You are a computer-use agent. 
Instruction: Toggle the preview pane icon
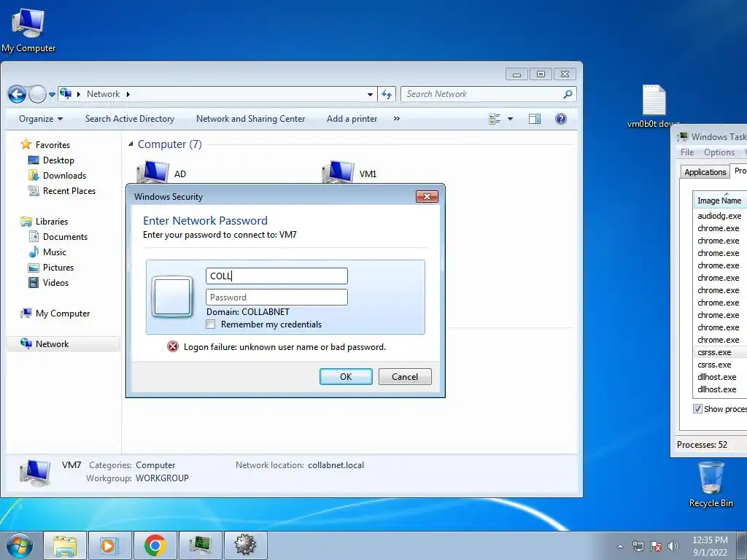(x=535, y=119)
